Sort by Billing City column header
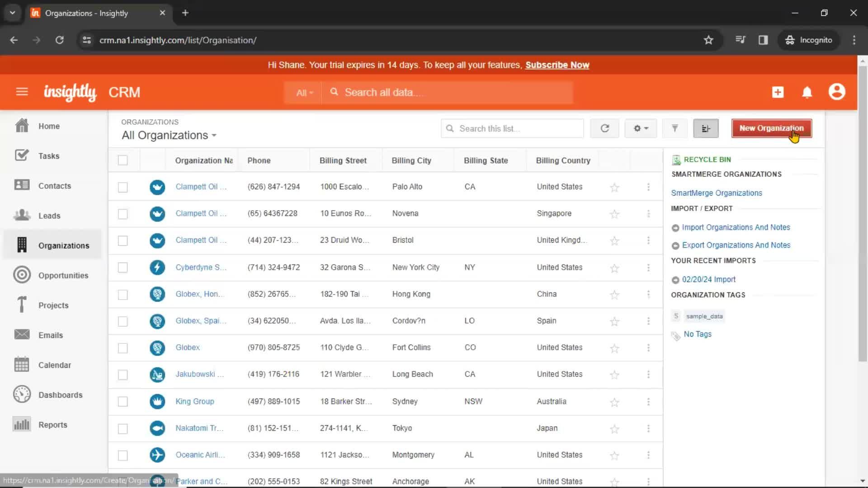 pyautogui.click(x=411, y=160)
